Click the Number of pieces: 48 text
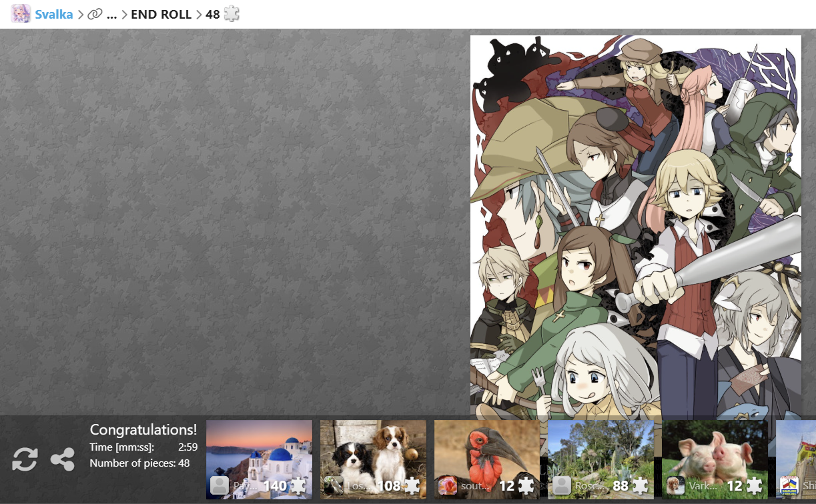816x504 pixels. tap(139, 463)
